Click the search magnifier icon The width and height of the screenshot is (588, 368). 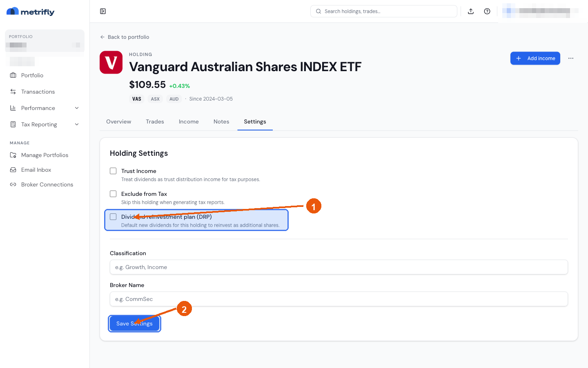318,11
